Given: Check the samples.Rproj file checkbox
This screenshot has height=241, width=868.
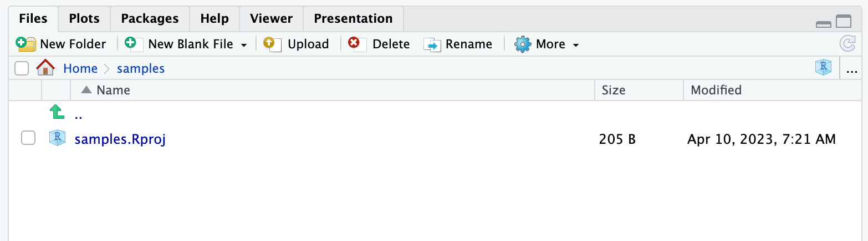Looking at the screenshot, I should click(28, 138).
